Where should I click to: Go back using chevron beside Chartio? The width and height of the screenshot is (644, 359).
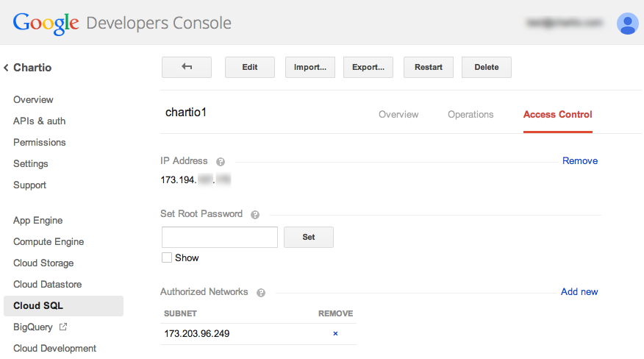(6, 68)
